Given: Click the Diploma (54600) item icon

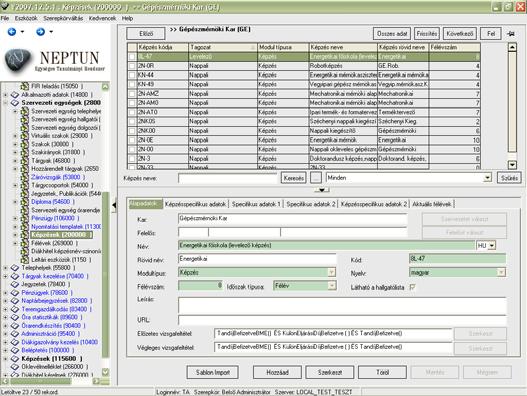Looking at the screenshot, I should click(25, 202).
